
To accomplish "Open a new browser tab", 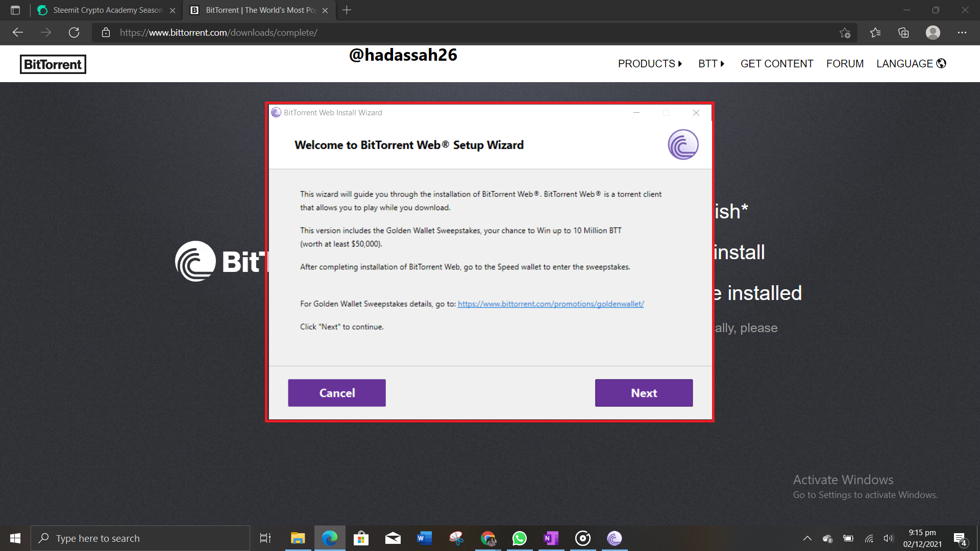I will (x=347, y=10).
